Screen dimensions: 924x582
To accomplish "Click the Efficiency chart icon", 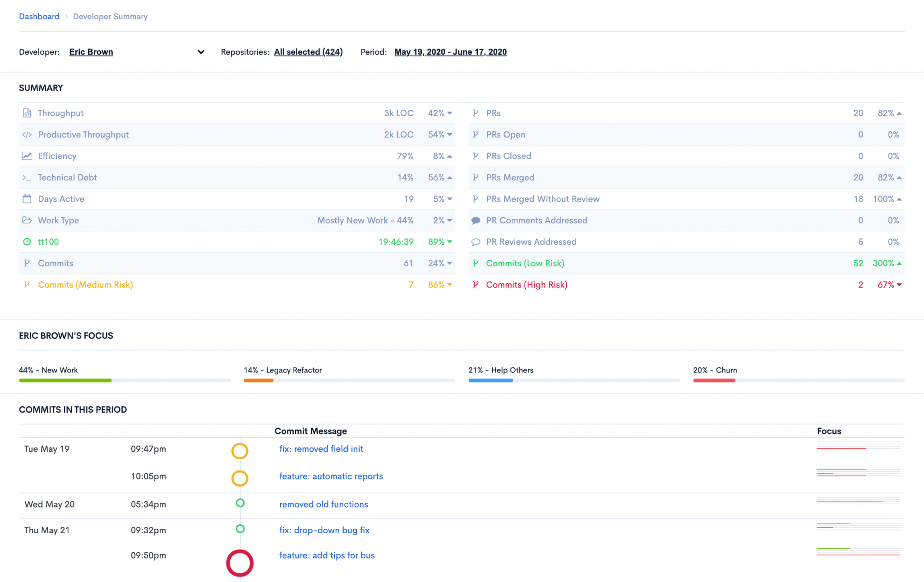I will pos(27,156).
